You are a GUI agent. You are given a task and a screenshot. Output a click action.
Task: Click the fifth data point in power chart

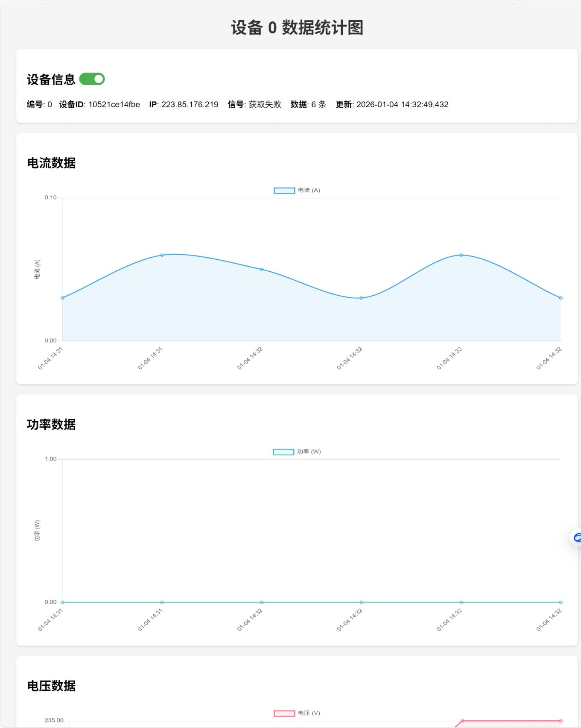click(x=461, y=602)
